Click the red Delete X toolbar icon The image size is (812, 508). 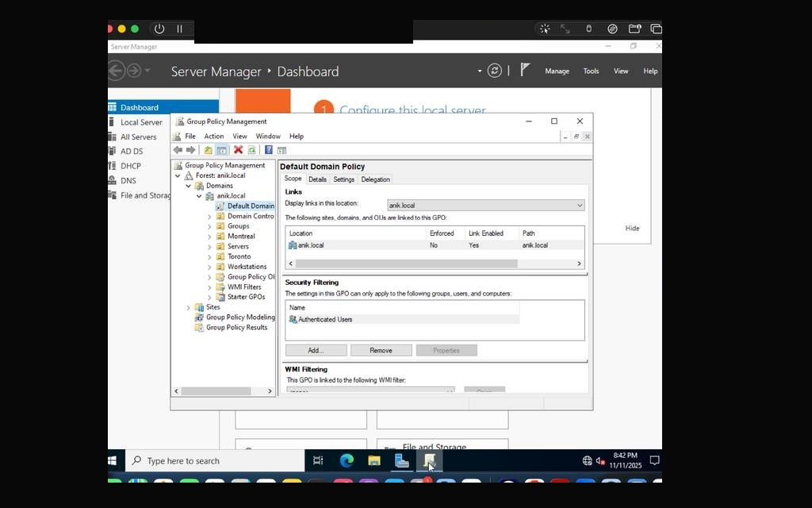click(238, 150)
